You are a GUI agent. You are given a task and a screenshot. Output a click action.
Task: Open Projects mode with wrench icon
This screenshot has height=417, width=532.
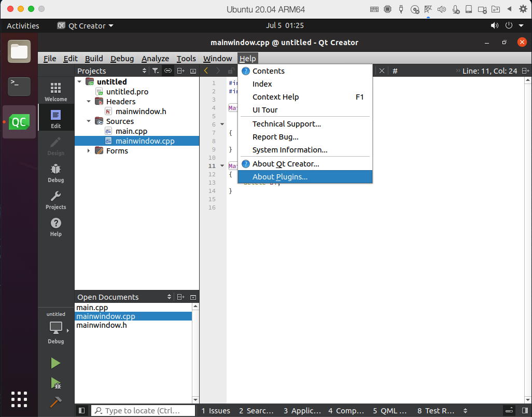55,200
